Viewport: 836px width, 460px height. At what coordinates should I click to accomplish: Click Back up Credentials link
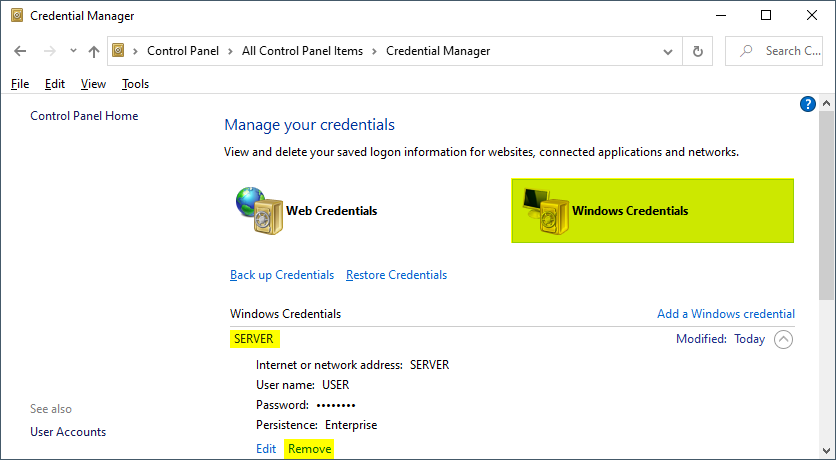[x=282, y=275]
